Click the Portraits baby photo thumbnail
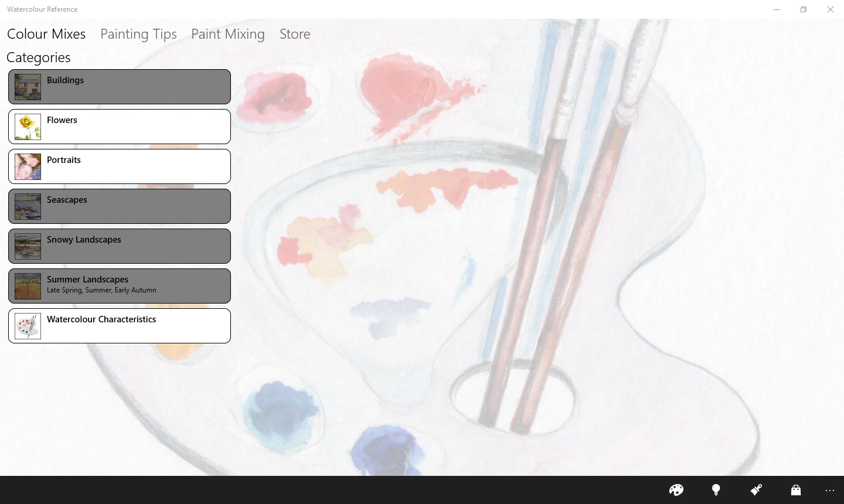This screenshot has width=844, height=504. pyautogui.click(x=28, y=166)
